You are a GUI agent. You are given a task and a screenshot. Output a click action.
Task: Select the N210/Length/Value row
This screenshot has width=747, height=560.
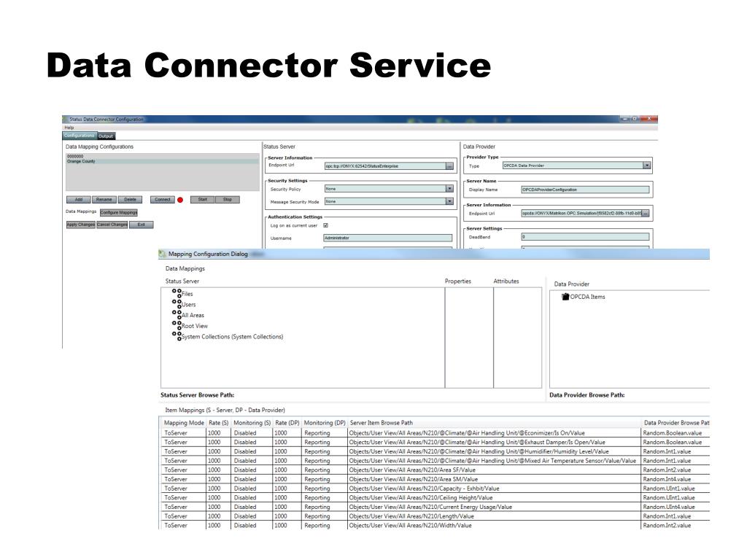[435, 516]
